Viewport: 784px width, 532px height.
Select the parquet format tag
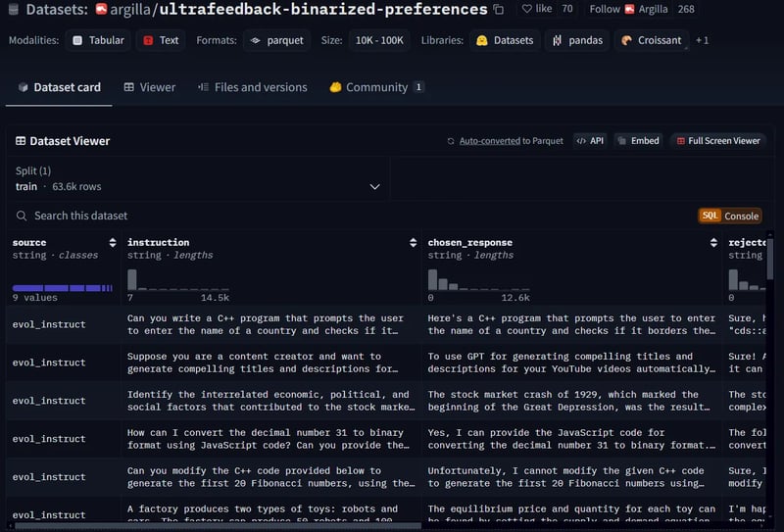tap(277, 40)
